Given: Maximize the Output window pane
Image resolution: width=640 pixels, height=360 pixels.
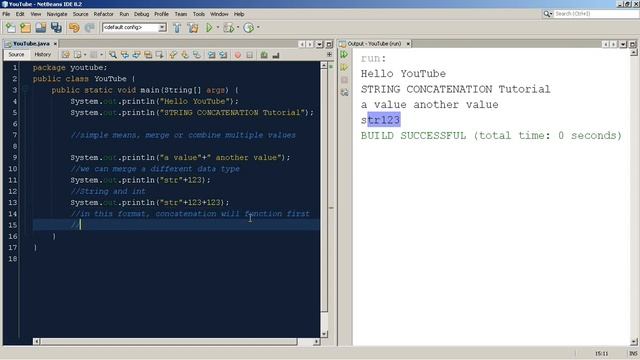Looking at the screenshot, I should (633, 44).
